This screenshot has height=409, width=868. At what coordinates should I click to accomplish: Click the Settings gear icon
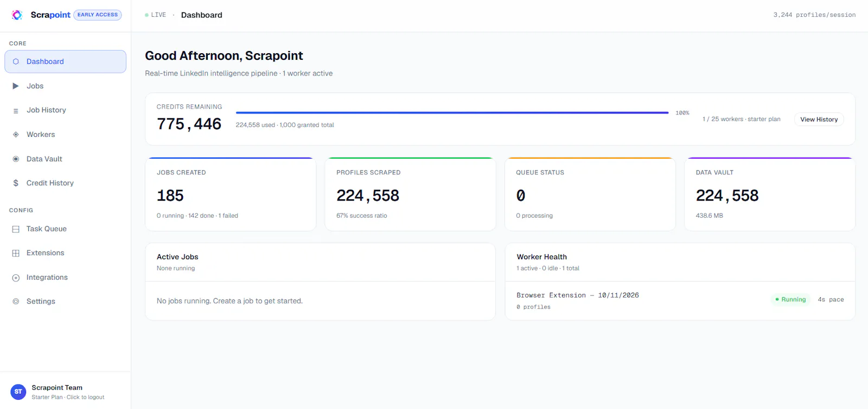[16, 301]
